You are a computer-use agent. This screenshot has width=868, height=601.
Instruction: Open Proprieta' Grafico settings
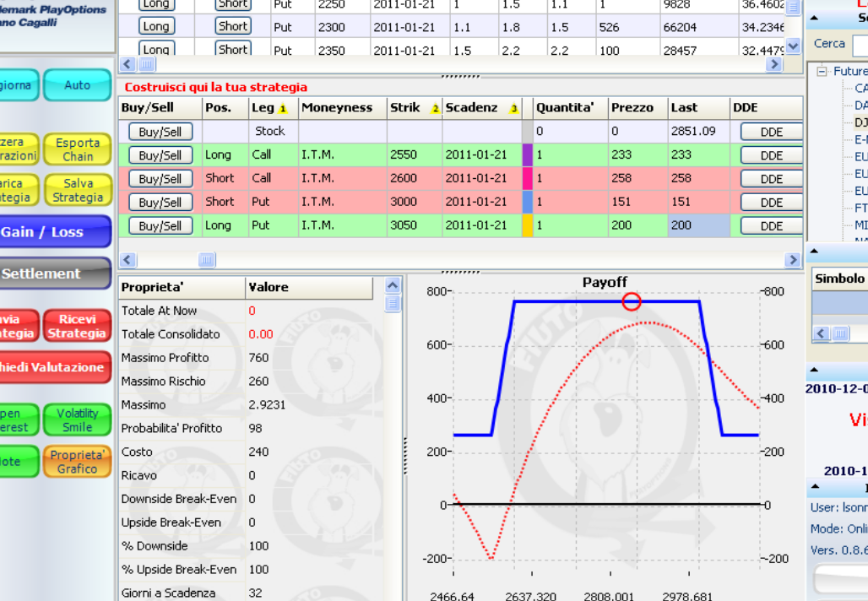(78, 462)
